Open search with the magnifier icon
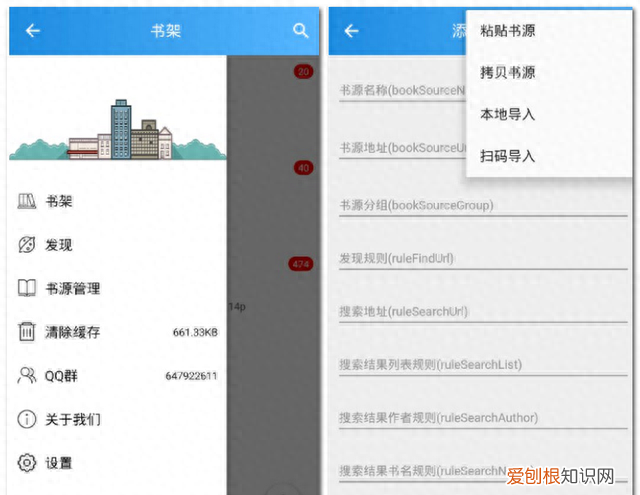The width and height of the screenshot is (640, 495). [x=300, y=31]
